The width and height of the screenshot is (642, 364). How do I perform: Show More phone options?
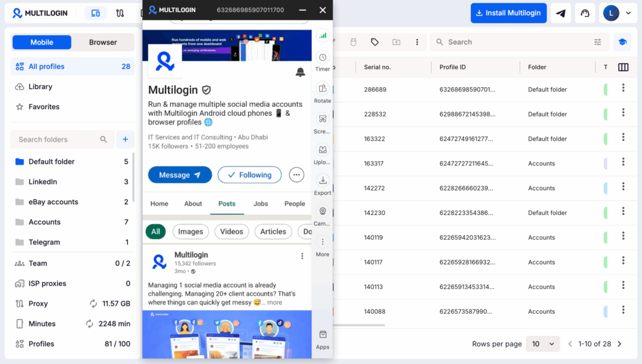coord(323,242)
